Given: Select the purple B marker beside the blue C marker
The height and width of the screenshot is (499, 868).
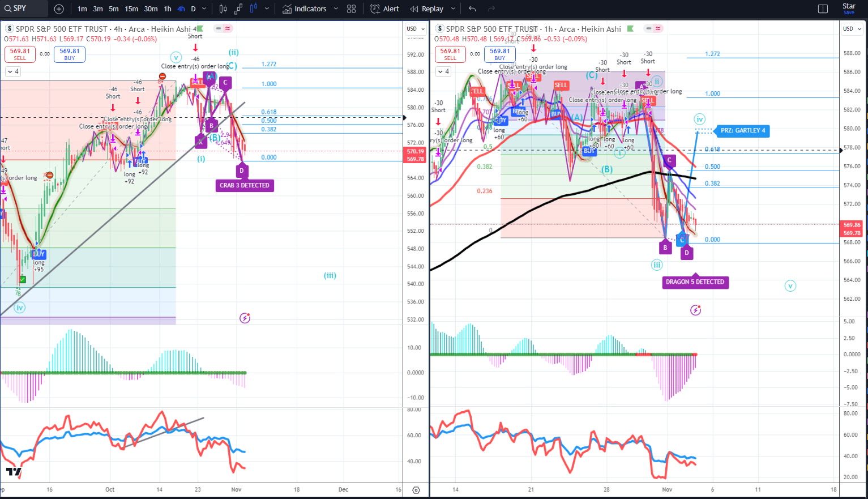Looking at the screenshot, I should pyautogui.click(x=665, y=247).
